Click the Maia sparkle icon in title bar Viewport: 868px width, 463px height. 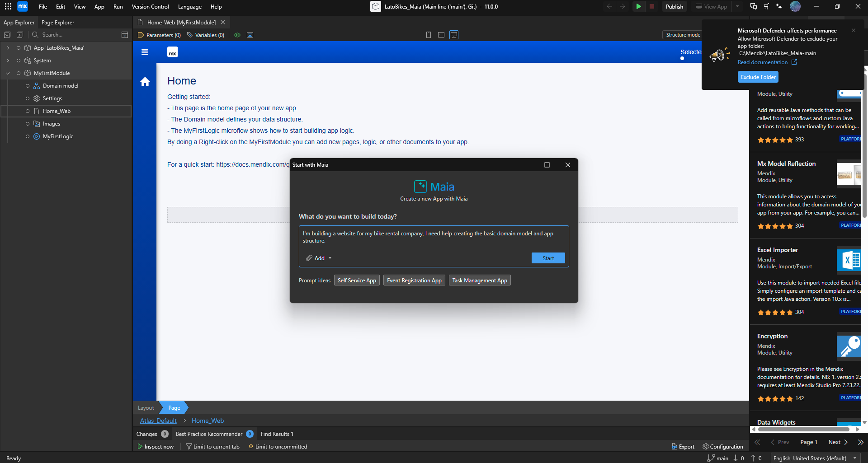pos(779,7)
